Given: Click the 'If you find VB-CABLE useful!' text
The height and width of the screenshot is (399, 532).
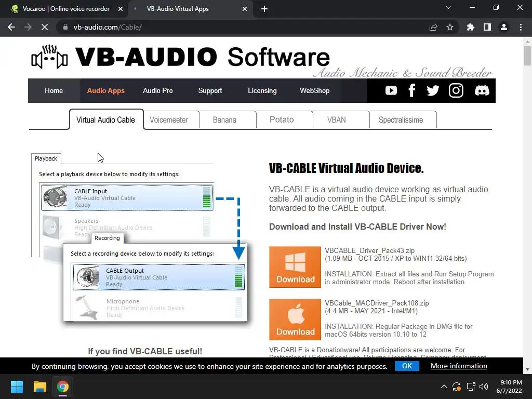Looking at the screenshot, I should 145,351.
